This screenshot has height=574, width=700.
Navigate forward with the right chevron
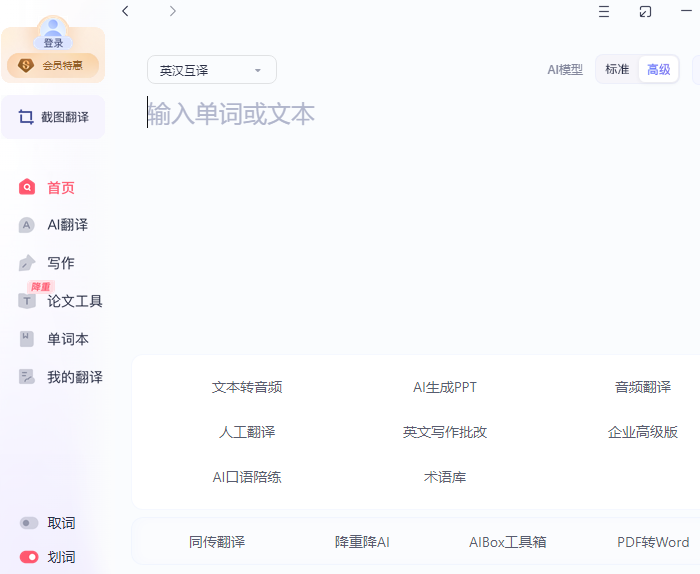tap(172, 11)
